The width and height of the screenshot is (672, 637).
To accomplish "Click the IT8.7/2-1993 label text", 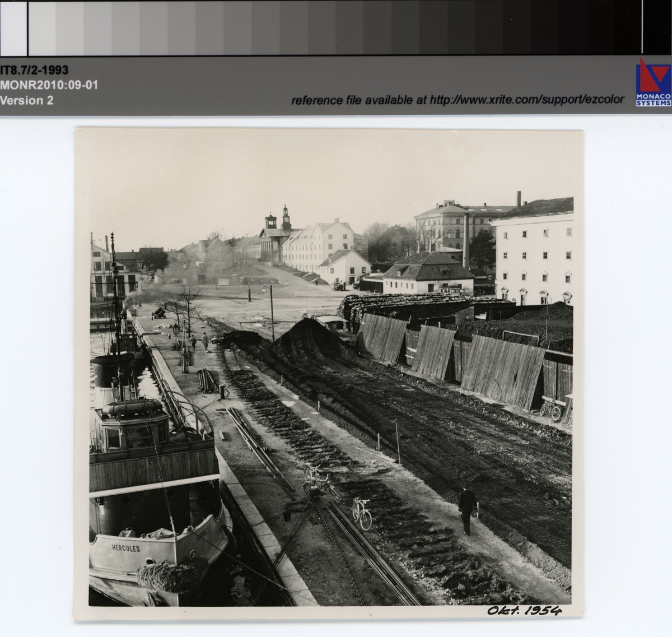I will [34, 70].
